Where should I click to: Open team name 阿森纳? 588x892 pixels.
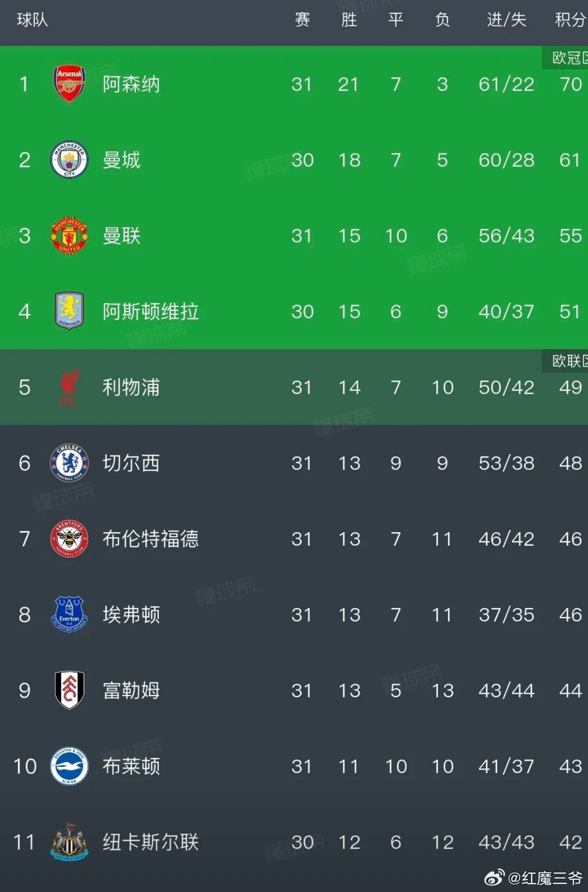tap(131, 84)
